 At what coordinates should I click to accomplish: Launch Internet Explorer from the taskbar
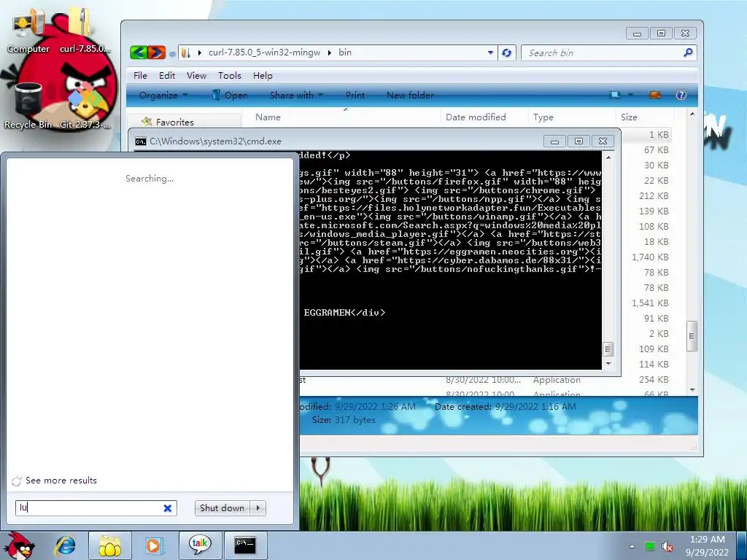65,545
